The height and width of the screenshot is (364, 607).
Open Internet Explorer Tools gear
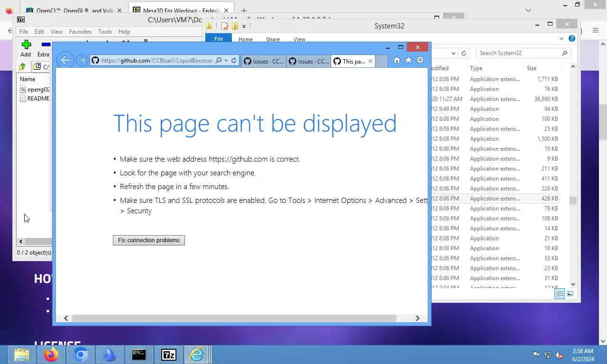pos(420,60)
